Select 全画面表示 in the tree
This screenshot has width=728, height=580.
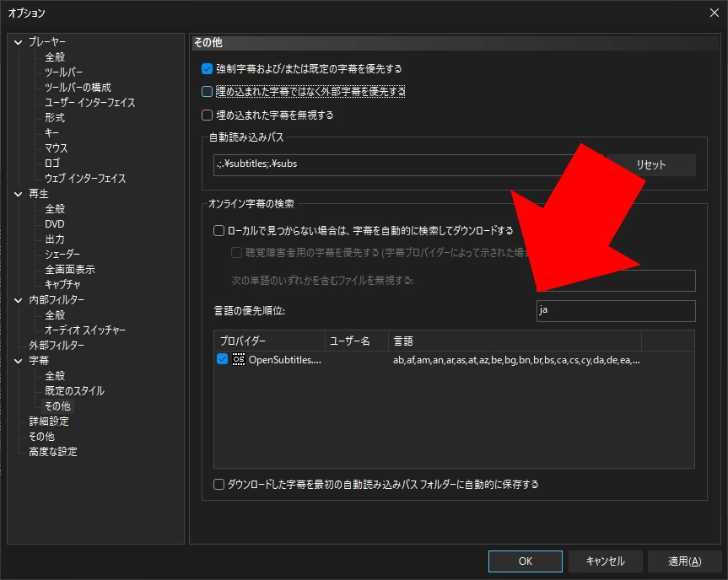click(x=70, y=270)
